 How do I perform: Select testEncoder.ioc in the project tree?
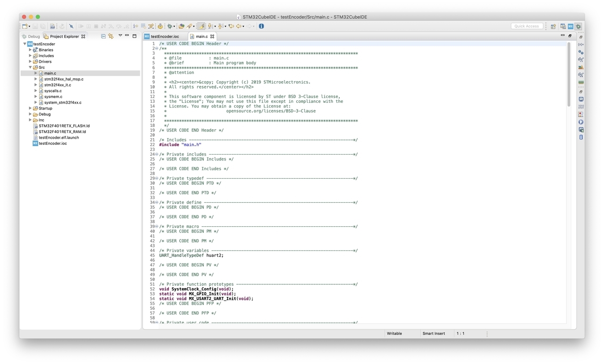tap(53, 143)
